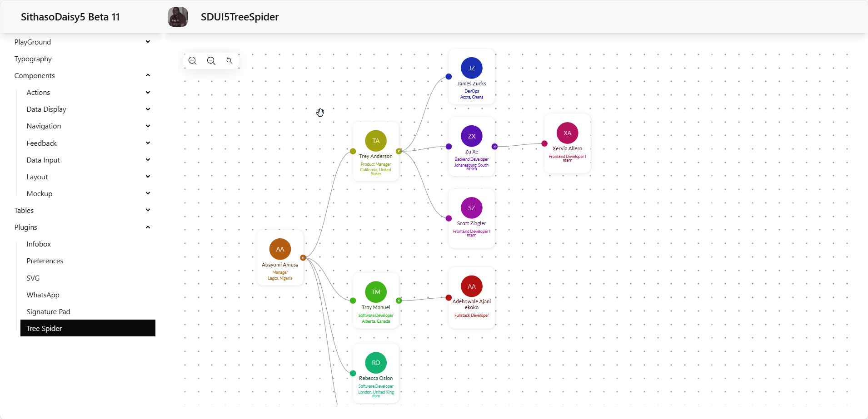This screenshot has height=419, width=868.
Task: Expand the Tables sidebar section
Action: (x=148, y=210)
